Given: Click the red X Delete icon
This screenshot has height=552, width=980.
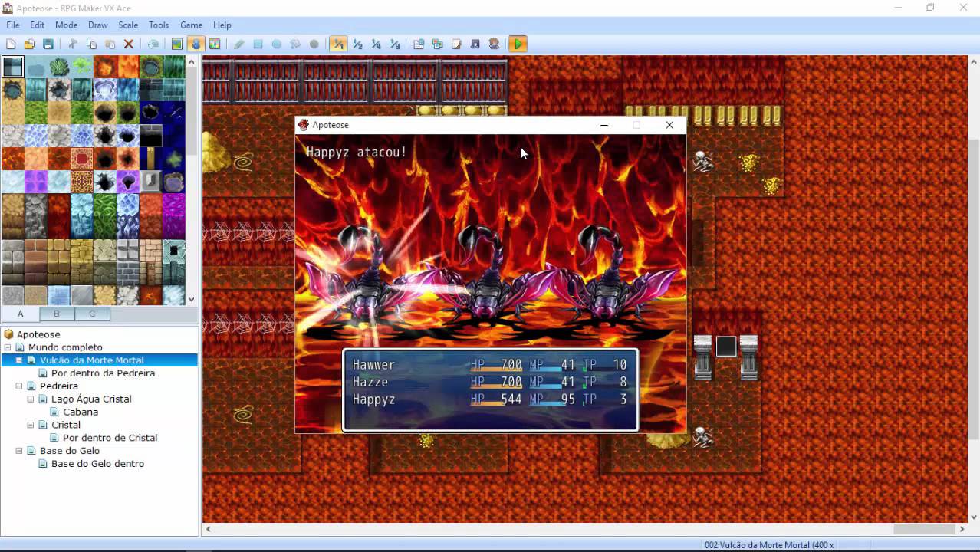Looking at the screenshot, I should pyautogui.click(x=129, y=44).
